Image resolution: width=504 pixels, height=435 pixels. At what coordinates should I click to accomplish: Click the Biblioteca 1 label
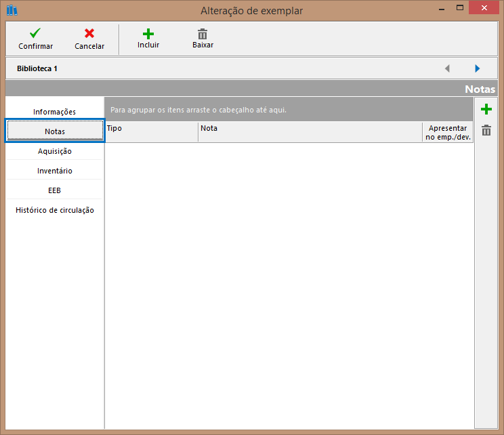[x=37, y=68]
